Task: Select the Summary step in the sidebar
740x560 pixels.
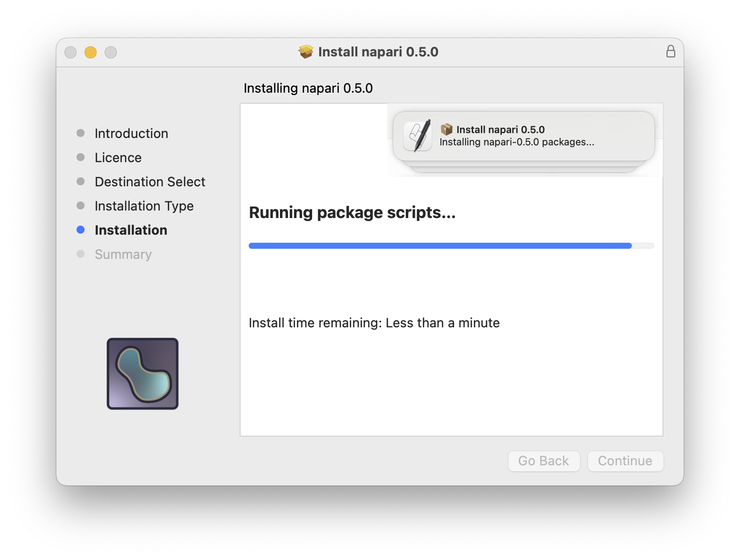Action: [x=123, y=254]
